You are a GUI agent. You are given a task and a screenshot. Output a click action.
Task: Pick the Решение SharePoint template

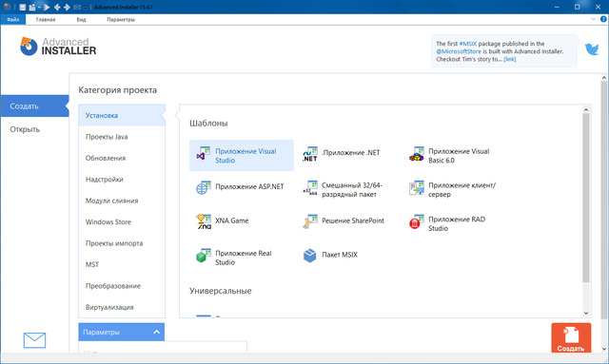click(344, 221)
